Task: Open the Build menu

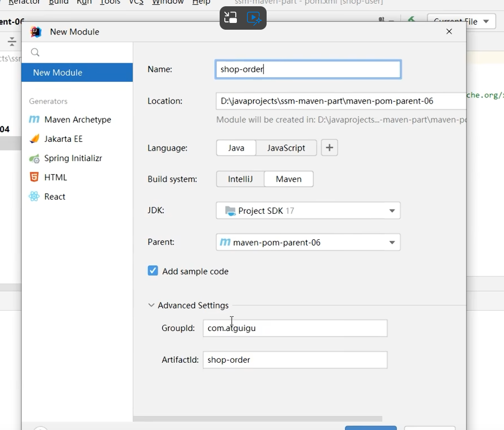Action: pyautogui.click(x=58, y=2)
